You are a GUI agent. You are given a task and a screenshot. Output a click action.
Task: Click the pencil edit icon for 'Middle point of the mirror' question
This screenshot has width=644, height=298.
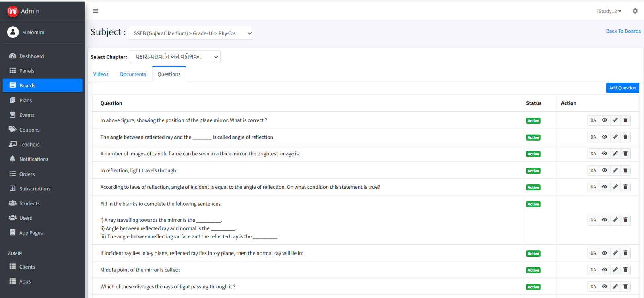615,270
